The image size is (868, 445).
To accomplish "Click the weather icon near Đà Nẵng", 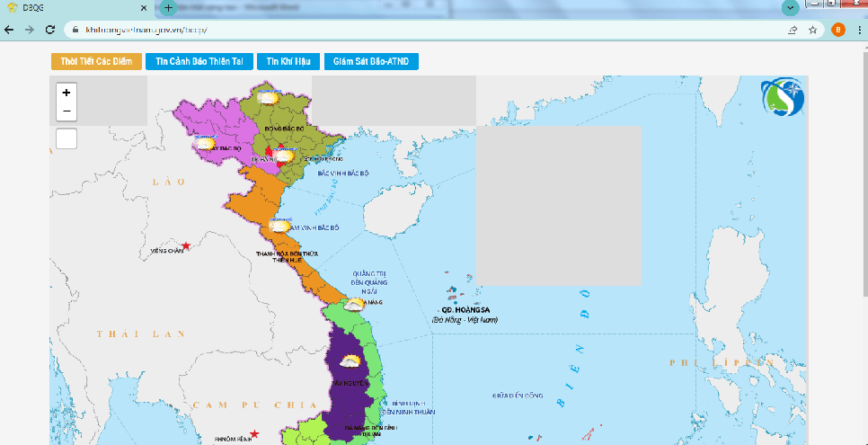I will pyautogui.click(x=354, y=305).
